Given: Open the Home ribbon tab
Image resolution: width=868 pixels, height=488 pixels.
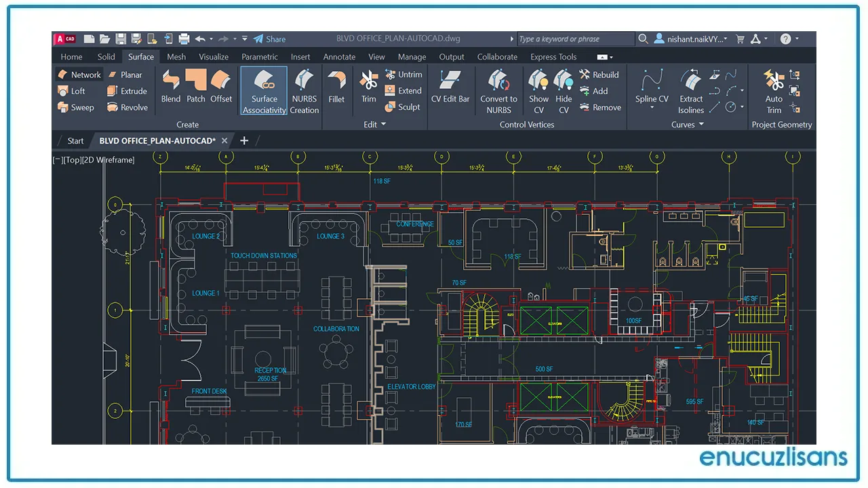Looking at the screenshot, I should 71,57.
